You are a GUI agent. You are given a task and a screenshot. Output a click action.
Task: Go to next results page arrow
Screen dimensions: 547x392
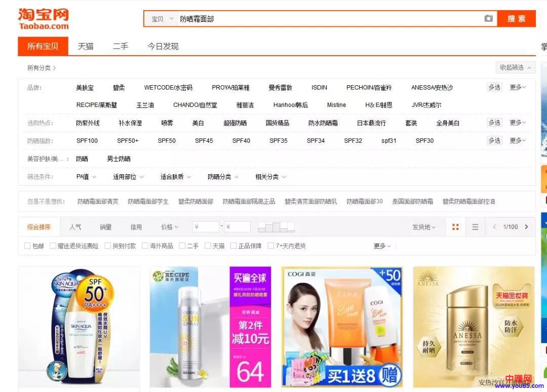tap(526, 227)
